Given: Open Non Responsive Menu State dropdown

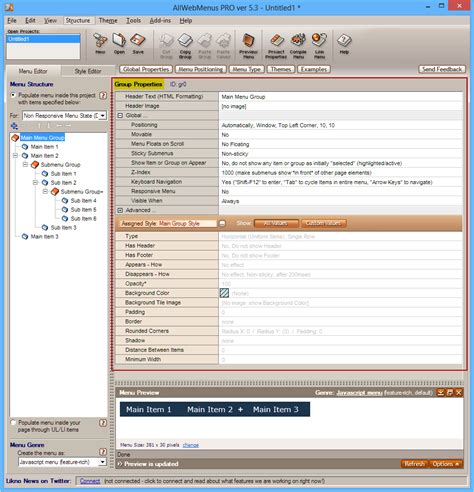Looking at the screenshot, I should point(103,116).
